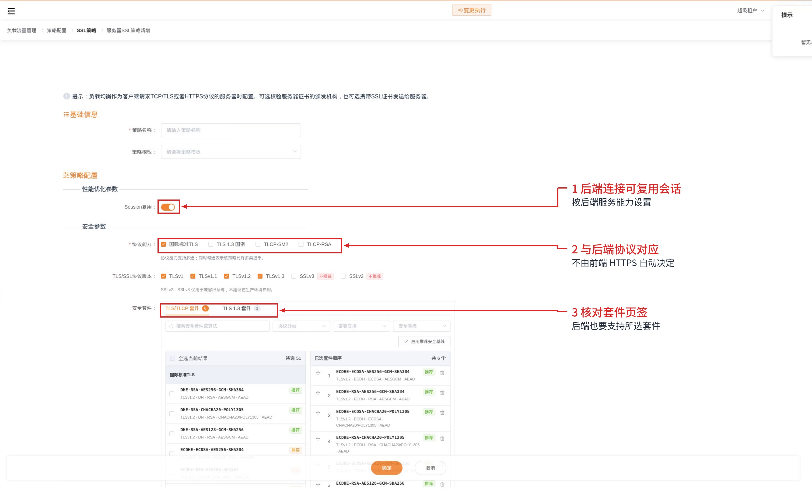Select DHE-RSA-AES256-GCM-SHA384 suite checkbox

pos(172,394)
